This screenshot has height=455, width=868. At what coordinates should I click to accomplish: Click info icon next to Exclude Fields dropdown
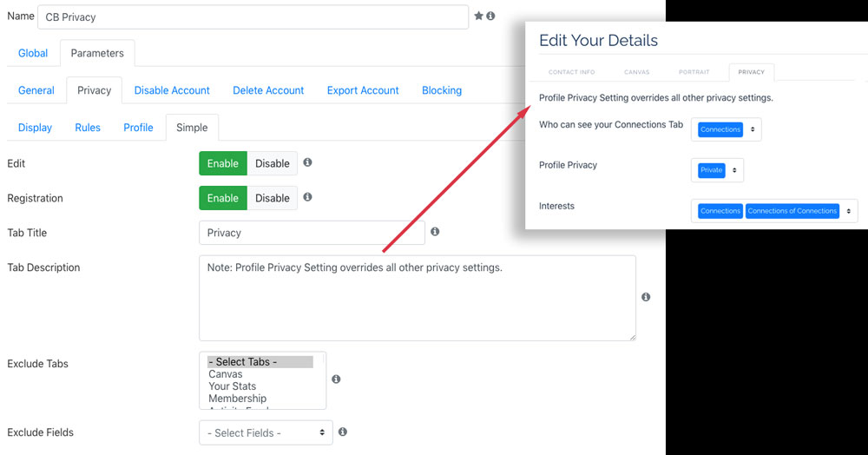(x=343, y=432)
